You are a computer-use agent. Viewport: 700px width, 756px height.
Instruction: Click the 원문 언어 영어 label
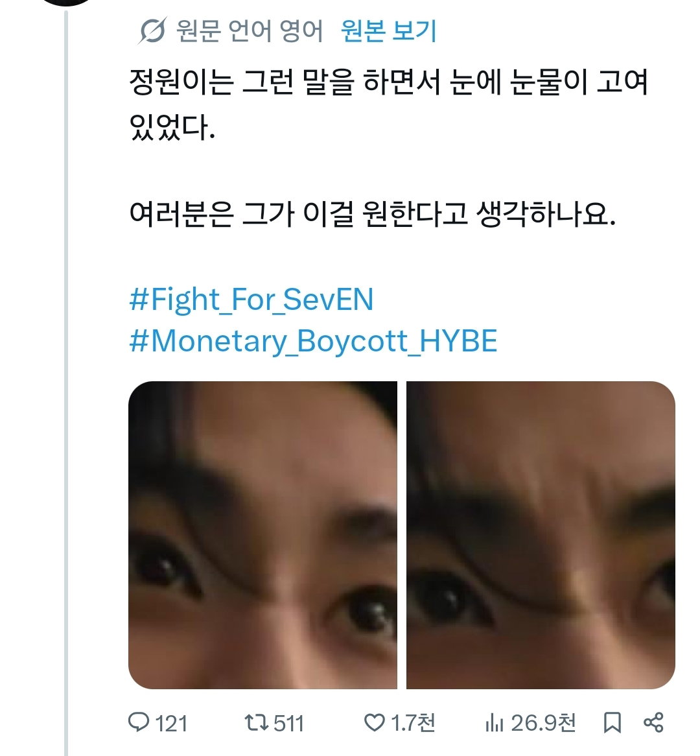tap(250, 31)
